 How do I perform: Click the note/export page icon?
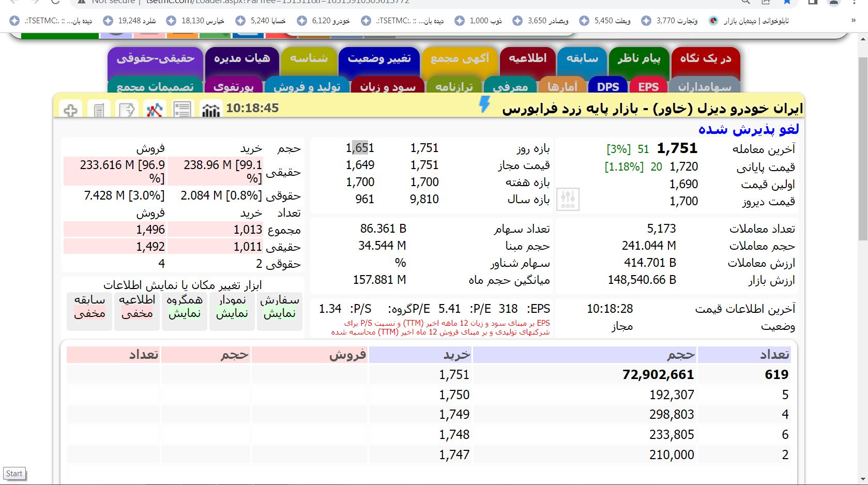point(127,110)
